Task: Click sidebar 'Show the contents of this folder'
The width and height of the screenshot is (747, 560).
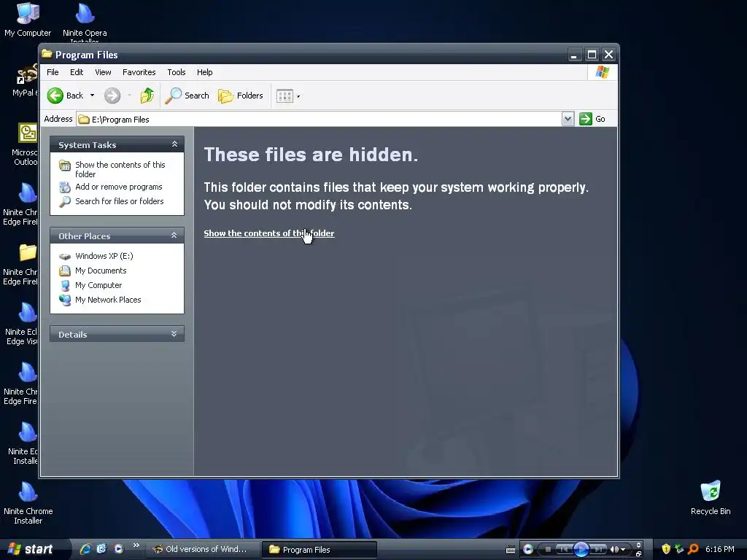Action: [x=120, y=169]
